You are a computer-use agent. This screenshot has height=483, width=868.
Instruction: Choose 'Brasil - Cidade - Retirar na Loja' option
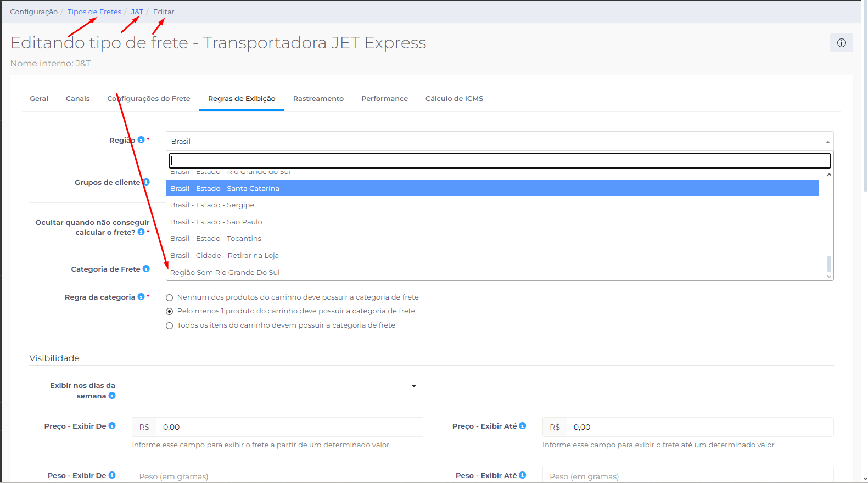[x=492, y=255]
